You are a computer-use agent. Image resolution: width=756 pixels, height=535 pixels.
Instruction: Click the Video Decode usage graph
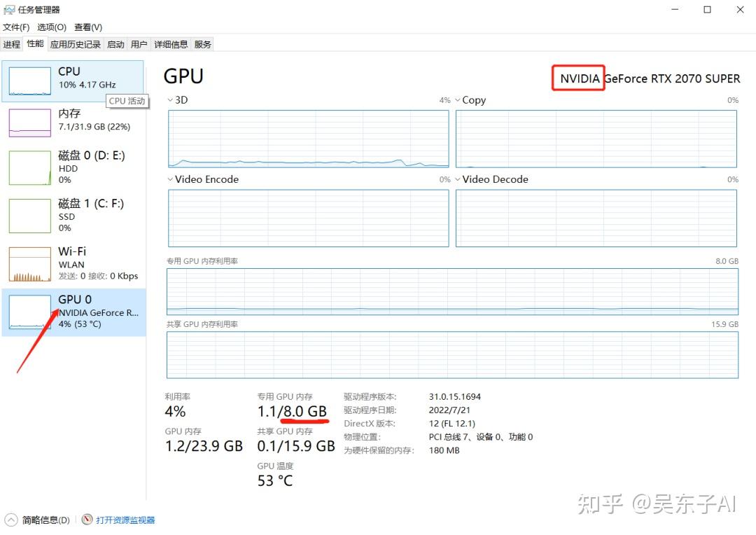[x=596, y=218]
